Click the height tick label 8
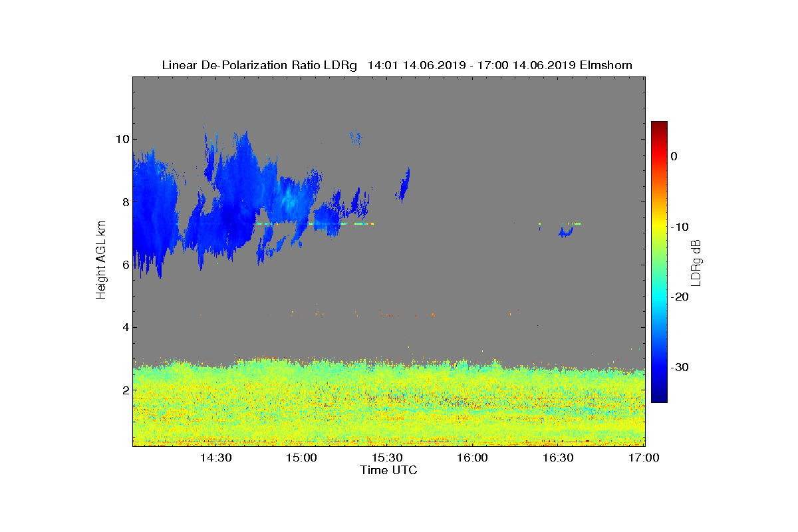Viewport: 798px width, 532px height. pyautogui.click(x=124, y=201)
